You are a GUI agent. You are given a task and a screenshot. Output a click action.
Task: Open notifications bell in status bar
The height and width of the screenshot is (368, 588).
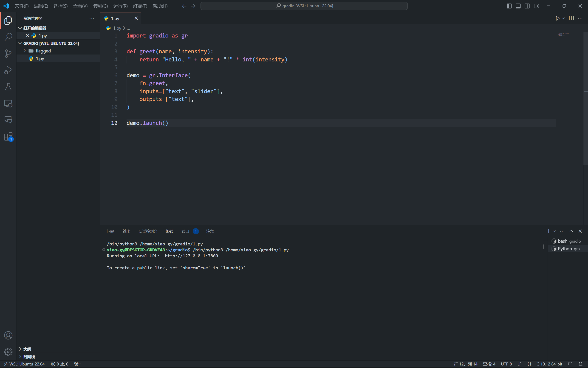point(580,364)
